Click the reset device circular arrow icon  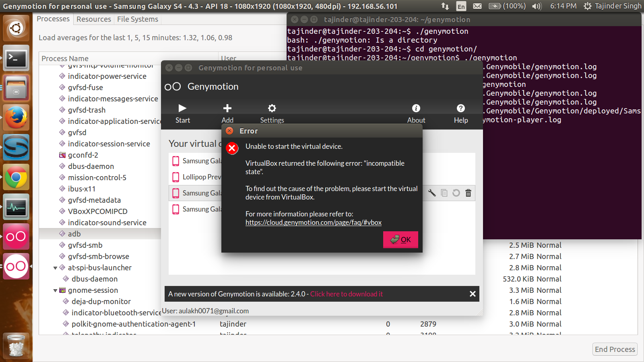point(456,193)
